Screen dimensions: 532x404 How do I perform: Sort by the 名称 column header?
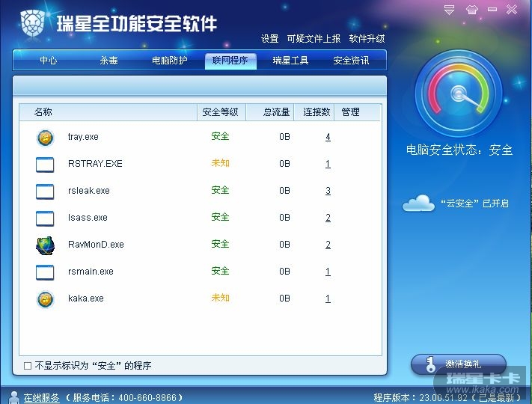[x=108, y=112]
